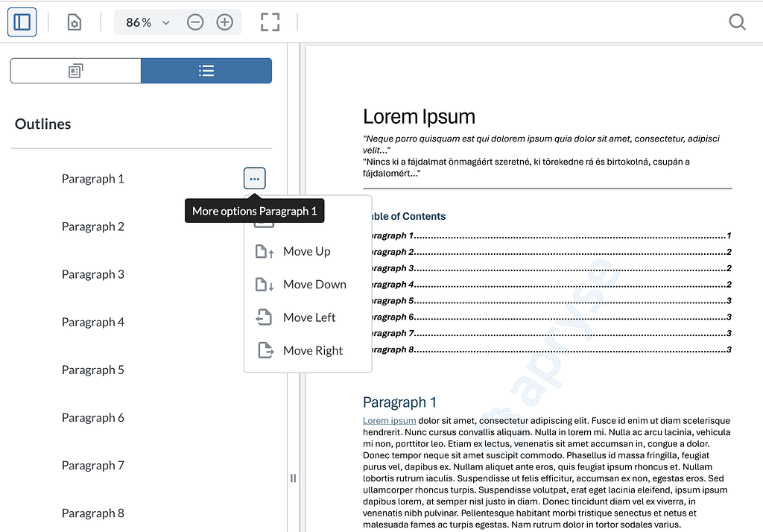This screenshot has height=532, width=763.
Task: Choose Move Left for Paragraph 1
Action: (x=309, y=317)
